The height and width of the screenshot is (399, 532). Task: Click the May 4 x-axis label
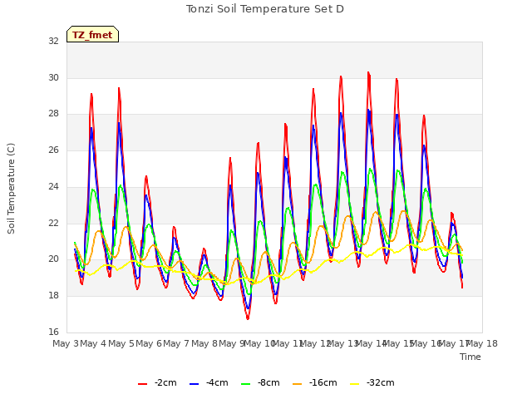pos(93,343)
